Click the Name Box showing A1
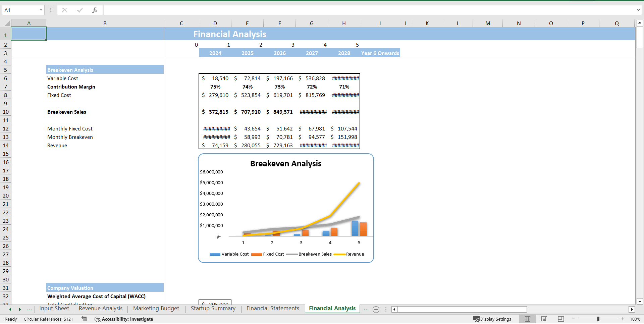This screenshot has height=324, width=644. click(x=20, y=10)
